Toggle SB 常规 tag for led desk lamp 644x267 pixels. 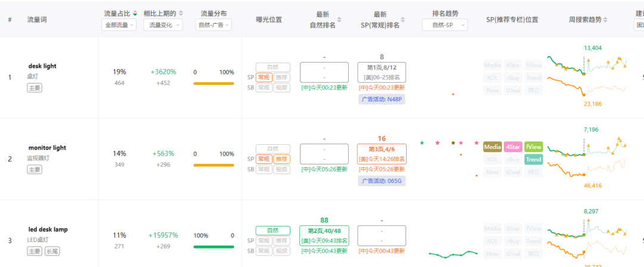[x=264, y=251]
